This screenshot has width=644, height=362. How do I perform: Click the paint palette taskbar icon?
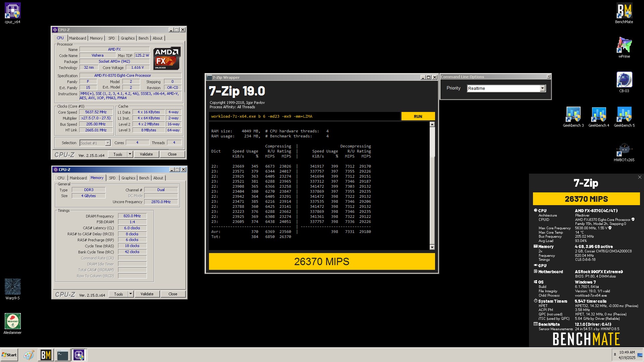tap(29, 355)
